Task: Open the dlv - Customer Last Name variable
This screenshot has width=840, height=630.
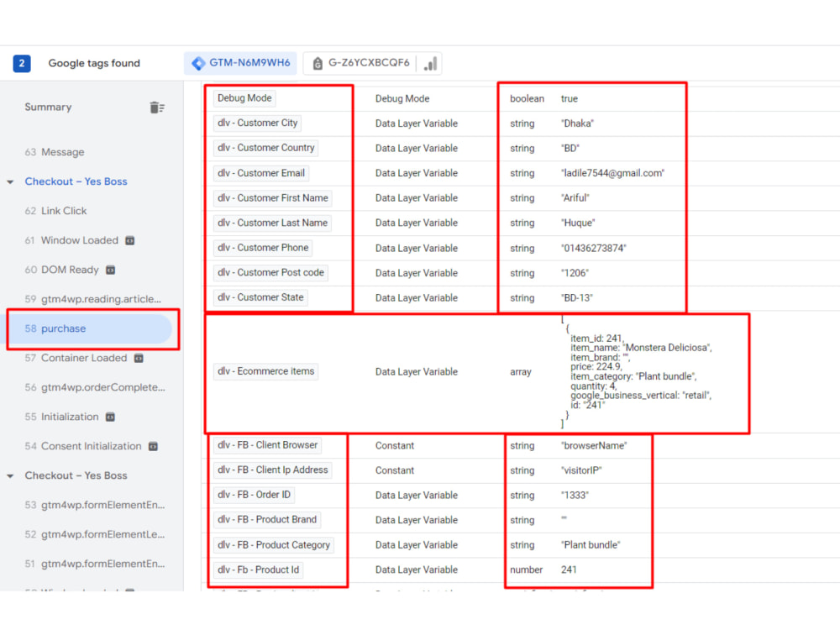Action: [272, 223]
